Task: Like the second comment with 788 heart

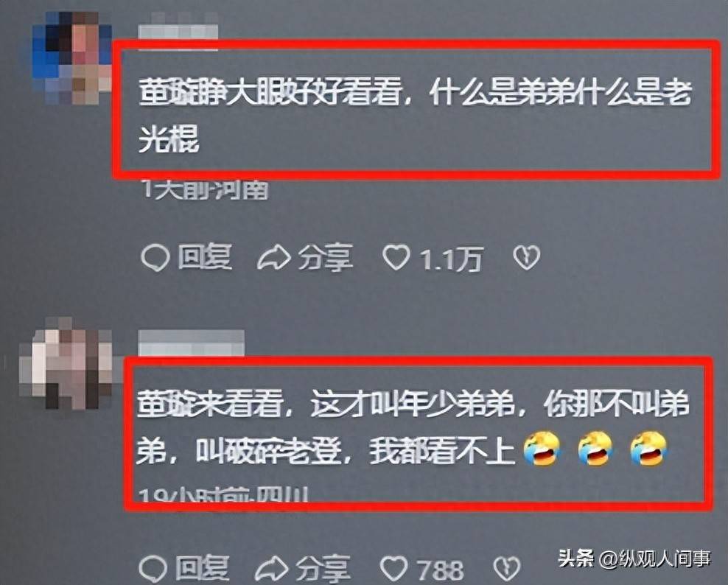Action: point(393,568)
